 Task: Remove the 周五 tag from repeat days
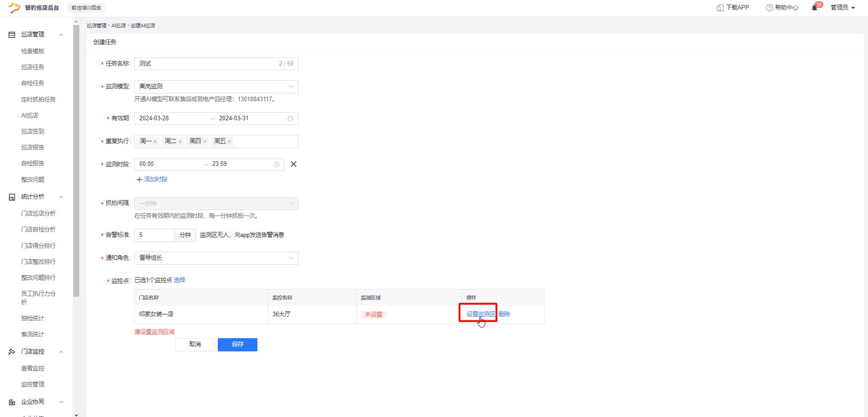(230, 142)
